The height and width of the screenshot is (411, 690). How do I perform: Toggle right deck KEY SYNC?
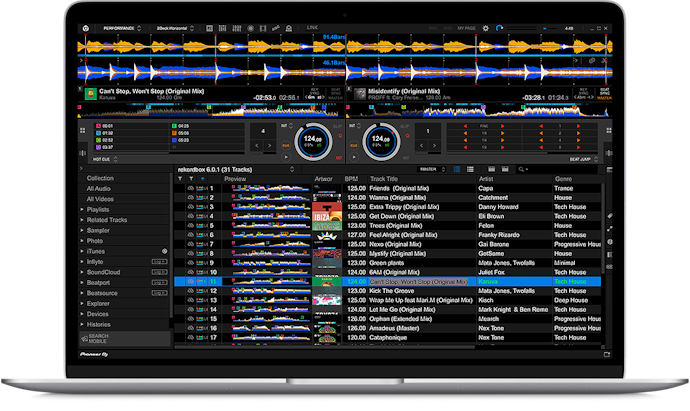point(584,92)
